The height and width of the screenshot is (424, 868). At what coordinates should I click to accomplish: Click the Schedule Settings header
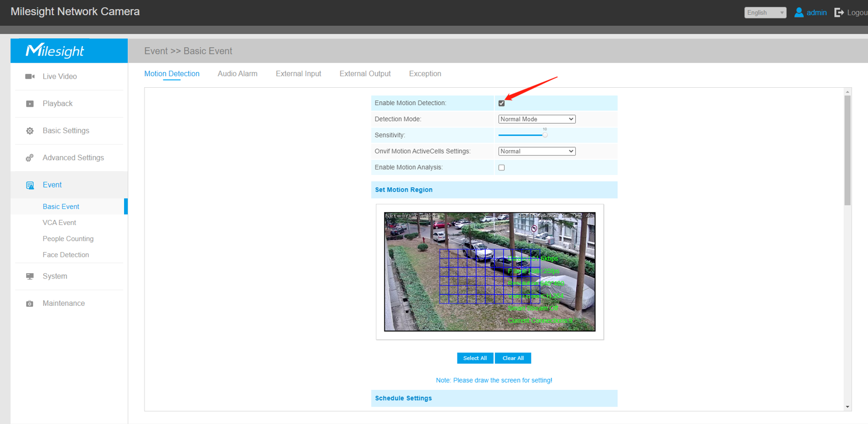[494, 398]
